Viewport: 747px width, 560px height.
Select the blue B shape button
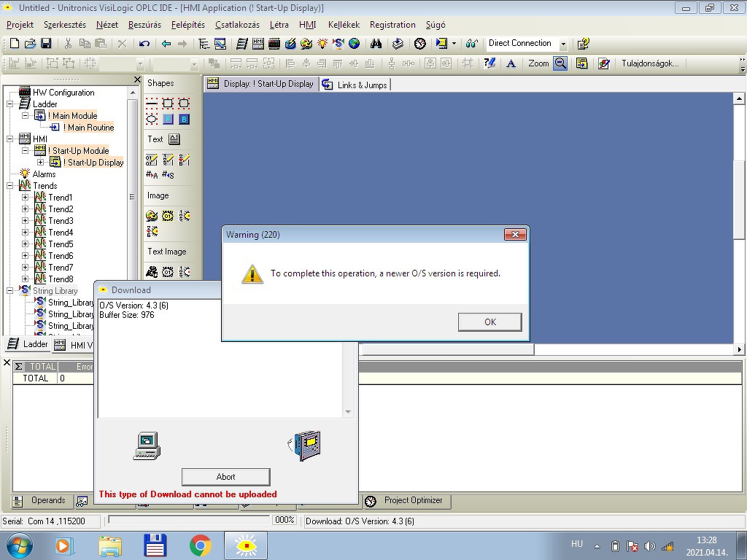point(184,119)
